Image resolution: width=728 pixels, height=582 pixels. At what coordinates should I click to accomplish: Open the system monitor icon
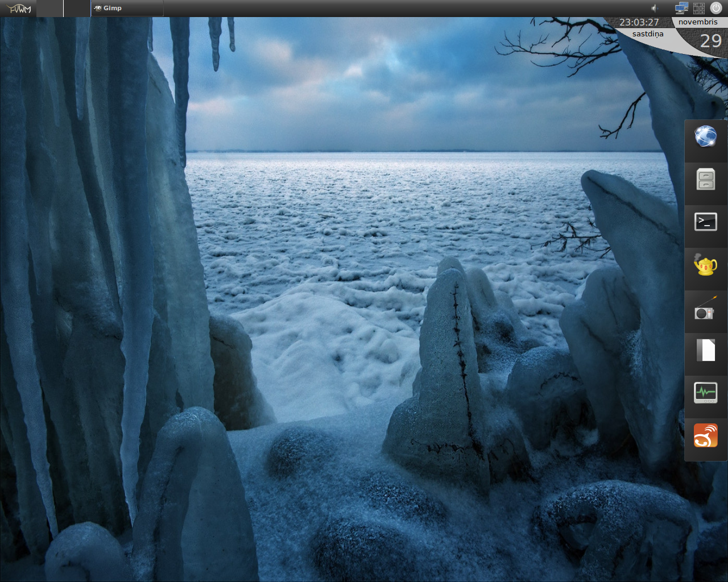[706, 393]
